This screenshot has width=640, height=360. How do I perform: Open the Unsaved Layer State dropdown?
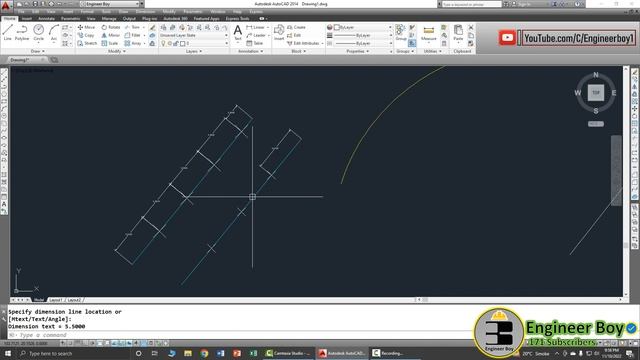tap(193, 35)
